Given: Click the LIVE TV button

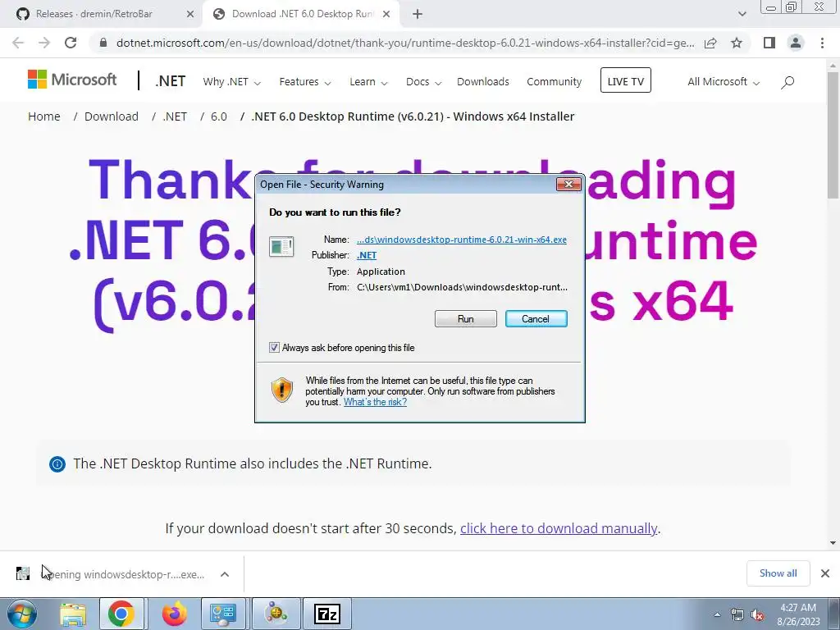Looking at the screenshot, I should click(625, 80).
